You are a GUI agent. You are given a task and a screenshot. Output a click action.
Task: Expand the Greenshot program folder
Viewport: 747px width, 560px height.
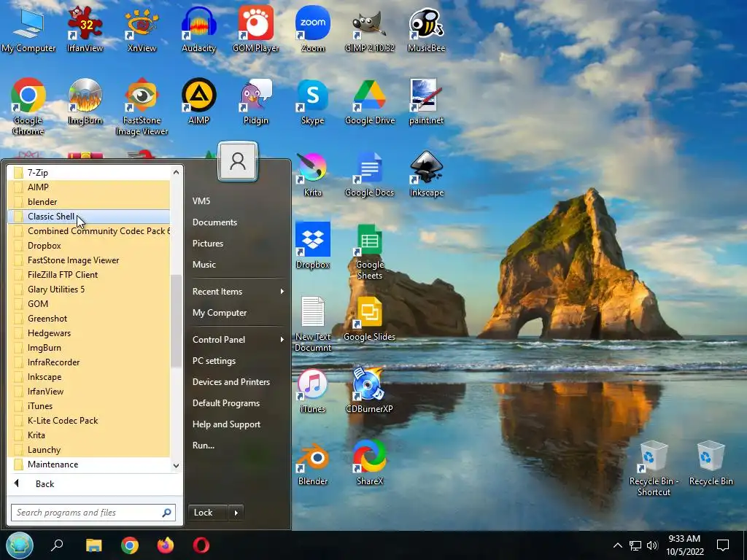coord(89,318)
